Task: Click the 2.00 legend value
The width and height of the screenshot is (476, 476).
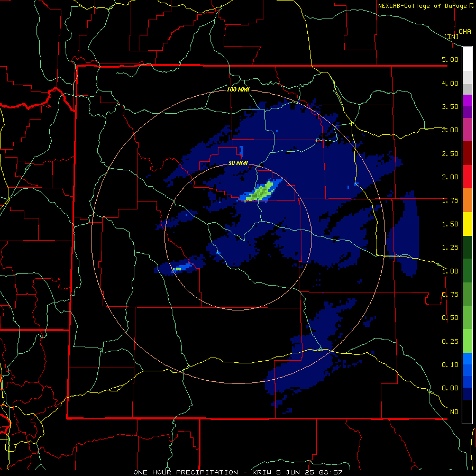Action: 450,177
